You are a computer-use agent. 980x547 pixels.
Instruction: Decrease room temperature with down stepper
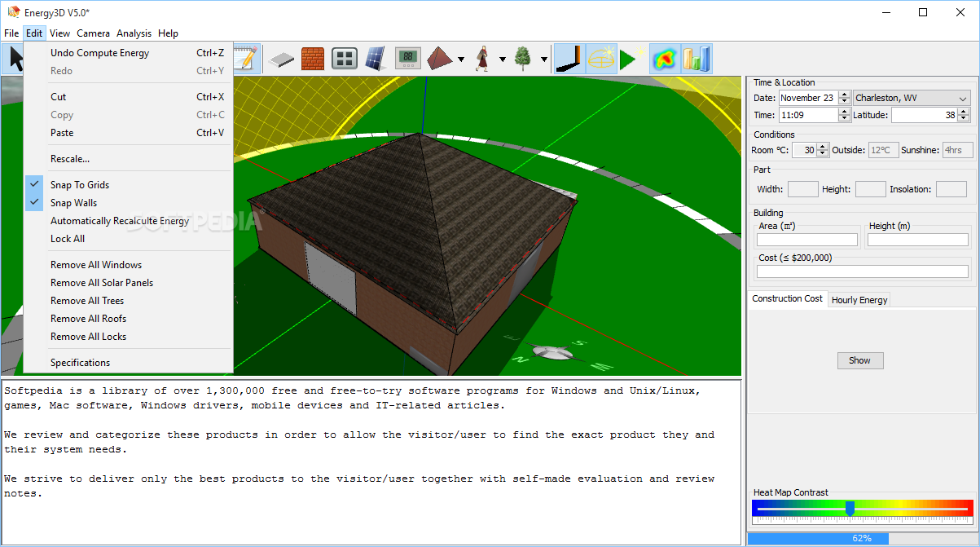pos(822,154)
